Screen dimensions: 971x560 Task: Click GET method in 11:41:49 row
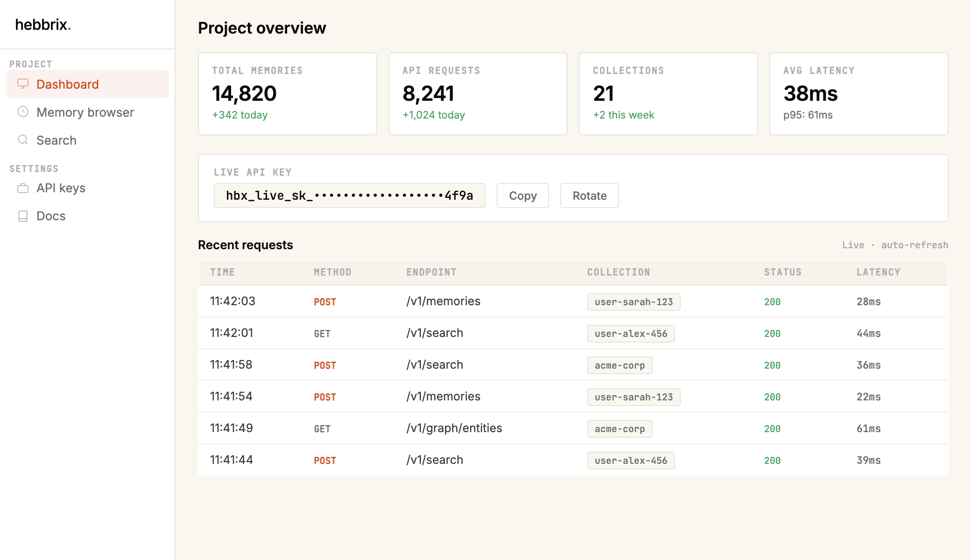pyautogui.click(x=322, y=429)
